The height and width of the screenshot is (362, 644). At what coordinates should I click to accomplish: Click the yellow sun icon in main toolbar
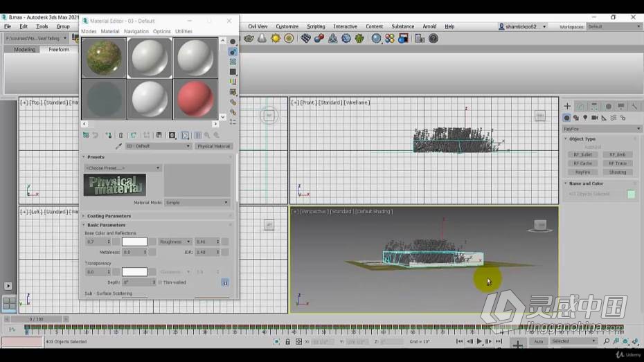point(276,39)
